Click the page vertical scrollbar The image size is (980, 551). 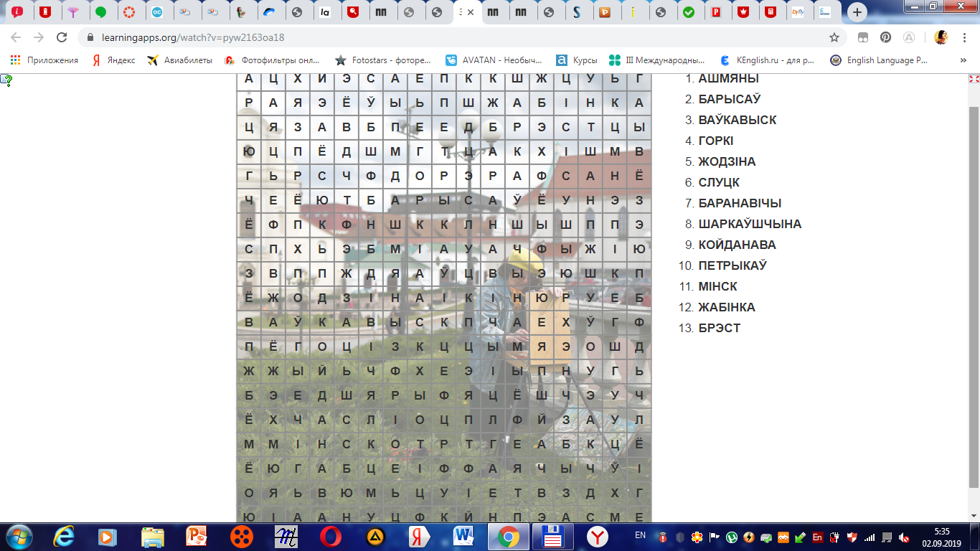coord(974,287)
